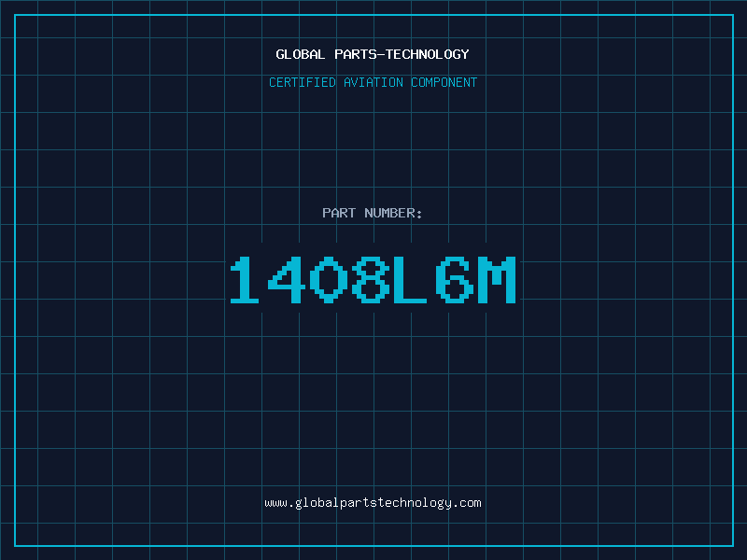Click the word "PART" in the label
747x560 pixels.
coord(339,213)
